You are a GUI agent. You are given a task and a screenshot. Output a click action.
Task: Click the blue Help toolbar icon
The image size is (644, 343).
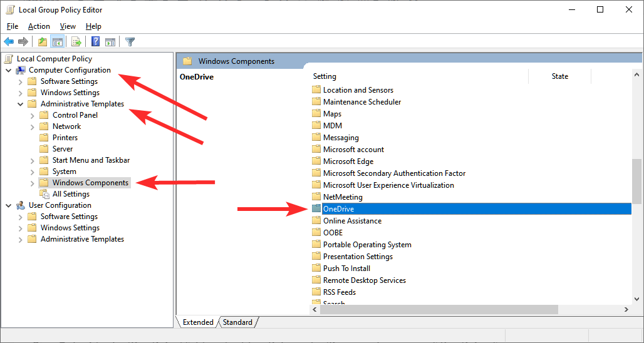pos(96,41)
